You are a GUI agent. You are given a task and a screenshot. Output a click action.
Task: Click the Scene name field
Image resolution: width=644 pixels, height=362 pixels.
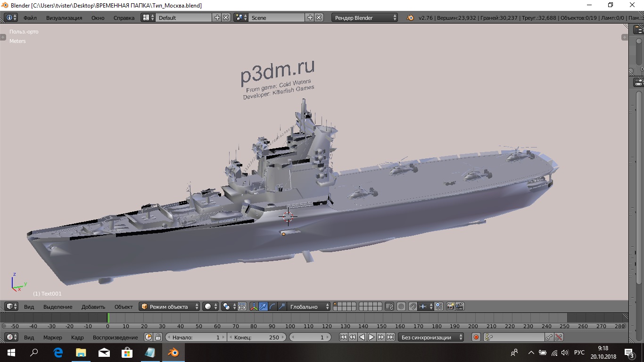(x=277, y=17)
